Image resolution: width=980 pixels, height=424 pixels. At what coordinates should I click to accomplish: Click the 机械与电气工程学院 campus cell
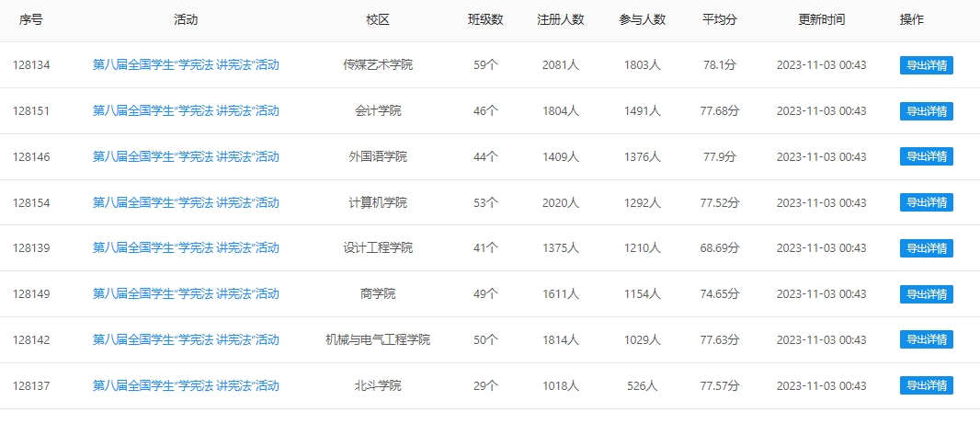[x=378, y=339]
